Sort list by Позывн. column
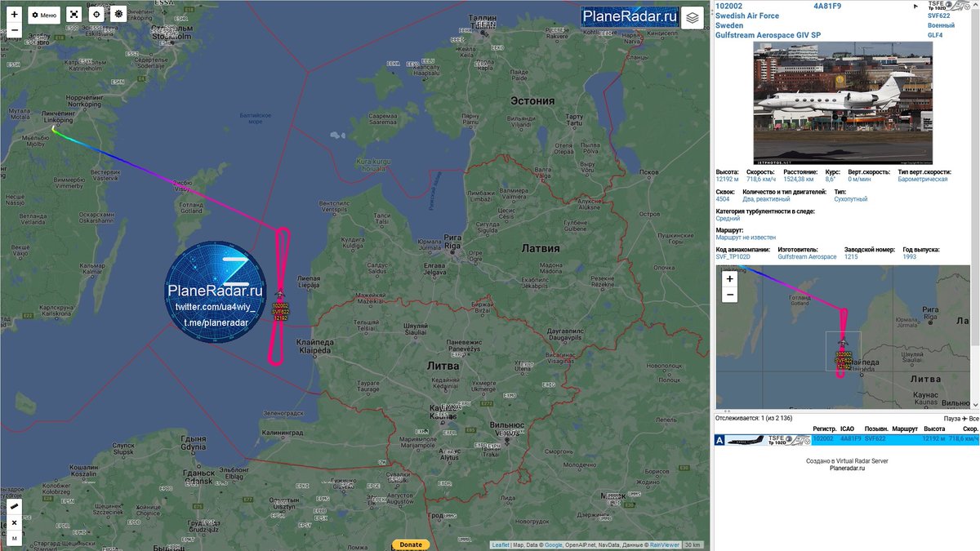The image size is (980, 551). tap(877, 429)
